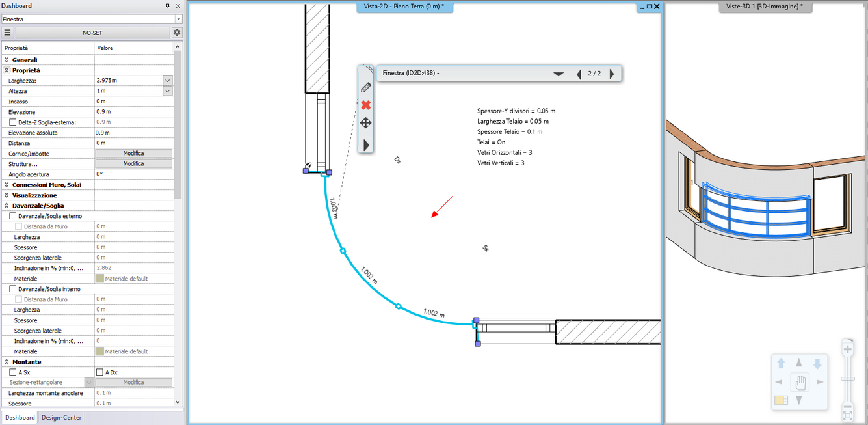Open the Dashboard hamburger menu icon
The image size is (868, 425).
click(x=7, y=33)
